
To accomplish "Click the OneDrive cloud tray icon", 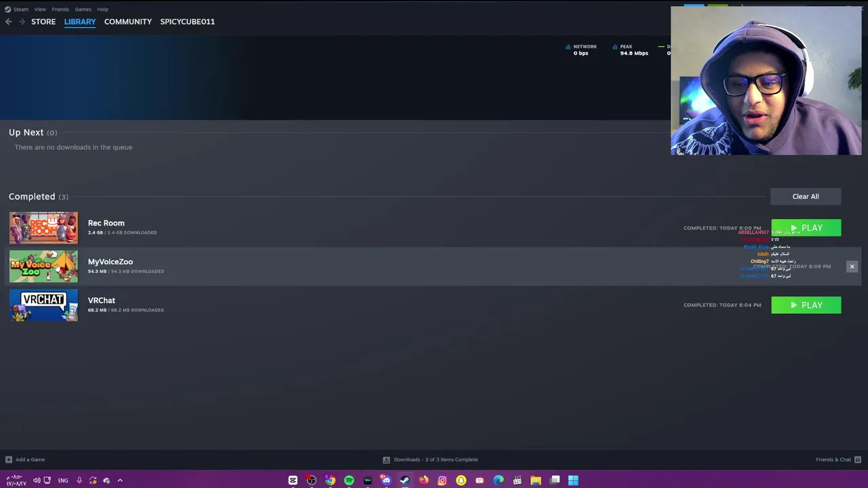I will (106, 481).
